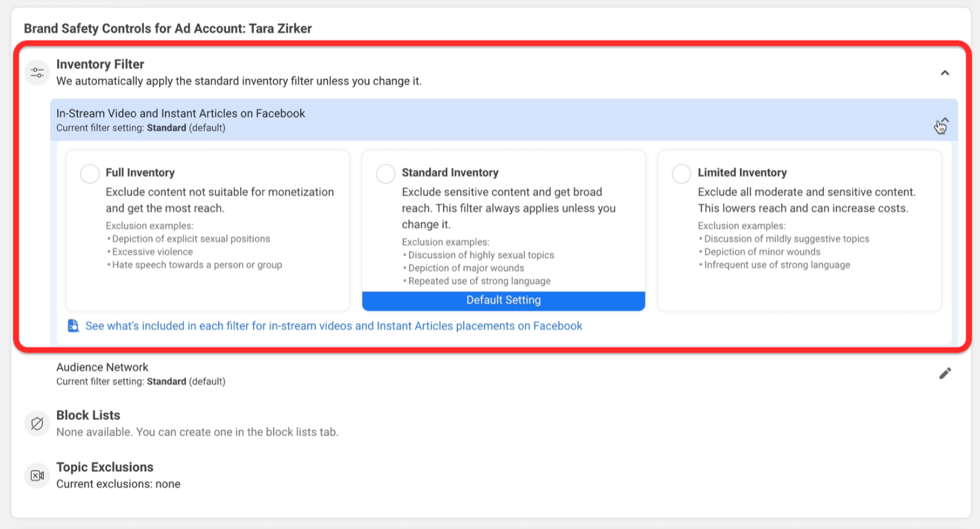Select the Full Inventory radio button
This screenshot has width=980, height=529.
coord(90,174)
